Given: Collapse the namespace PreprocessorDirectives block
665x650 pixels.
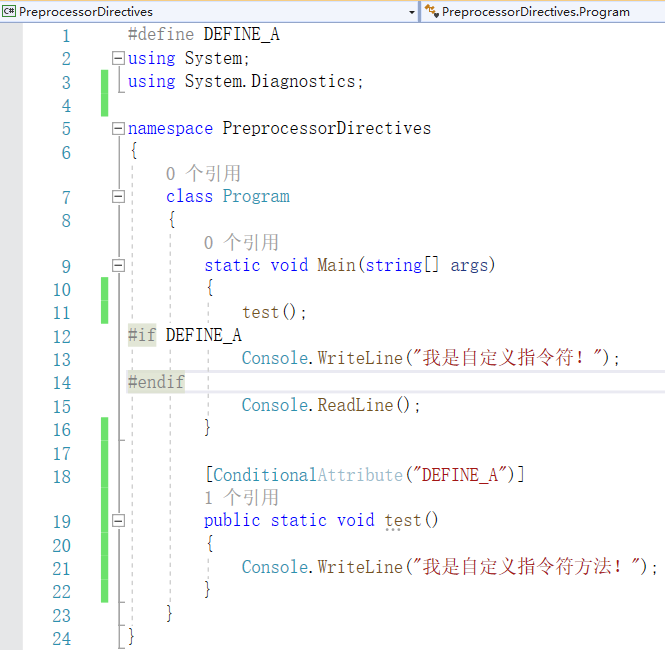Looking at the screenshot, I should tap(118, 129).
